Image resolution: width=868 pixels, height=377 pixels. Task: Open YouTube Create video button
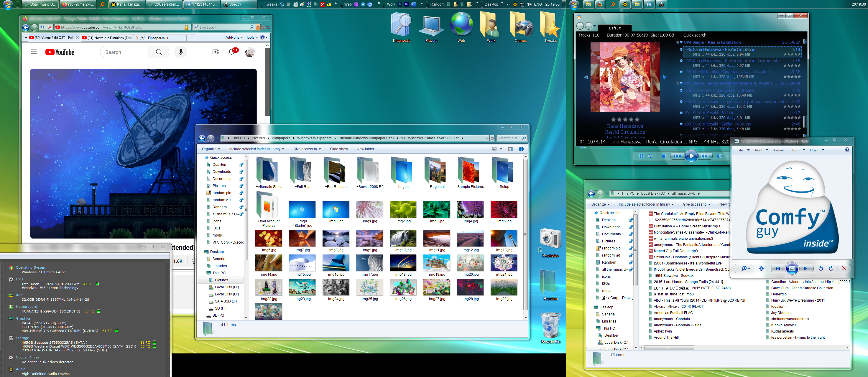click(216, 52)
